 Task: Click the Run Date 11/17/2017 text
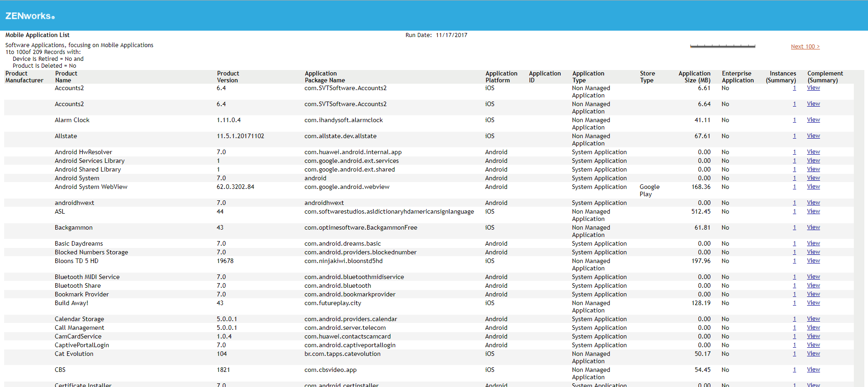click(x=436, y=35)
